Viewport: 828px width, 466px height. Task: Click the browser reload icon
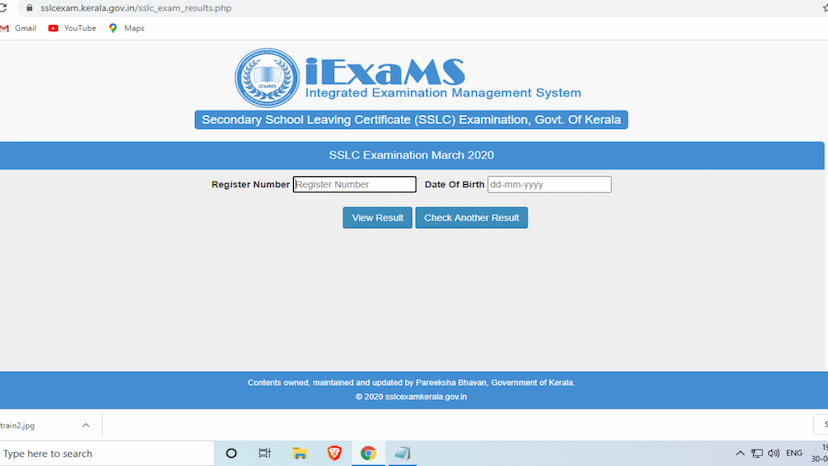tap(3, 8)
